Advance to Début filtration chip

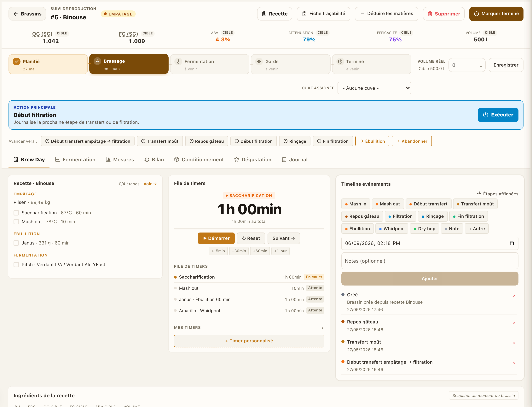point(253,141)
